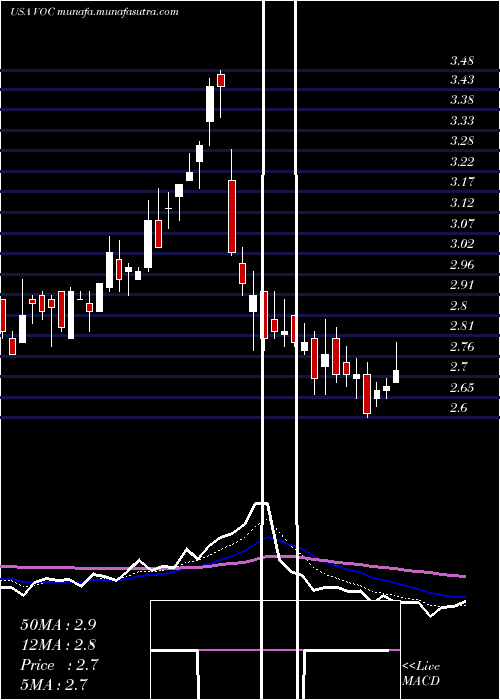The image size is (500, 700).
Task: Click the 3.22 price axis label
Action: (x=462, y=162)
